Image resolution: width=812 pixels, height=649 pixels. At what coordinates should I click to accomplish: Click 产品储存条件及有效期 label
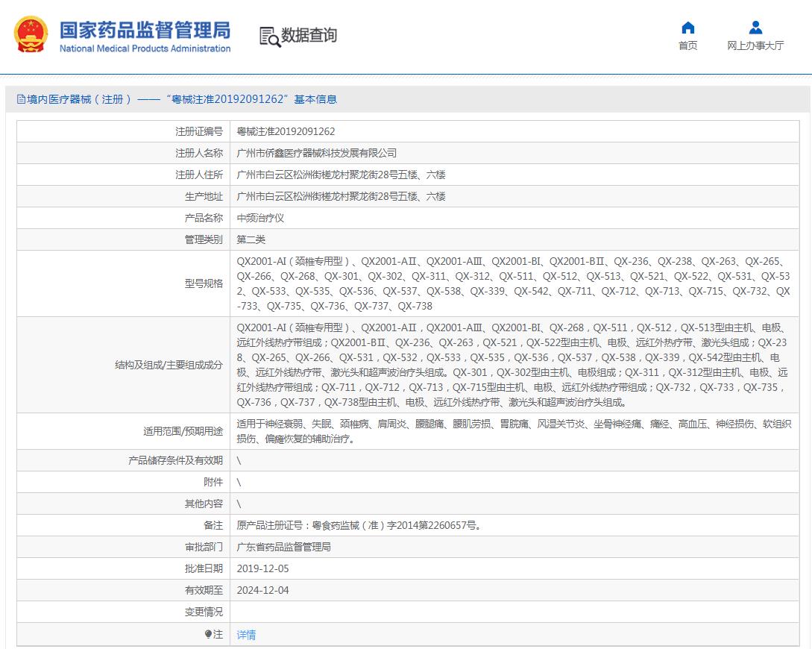point(175,460)
